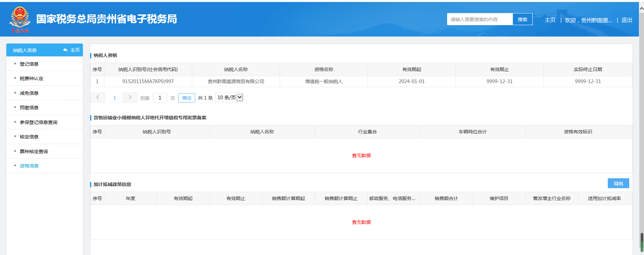Viewport: 644px width, 255px height.
Task: Click the 确定 page jump button
Action: coord(187,98)
